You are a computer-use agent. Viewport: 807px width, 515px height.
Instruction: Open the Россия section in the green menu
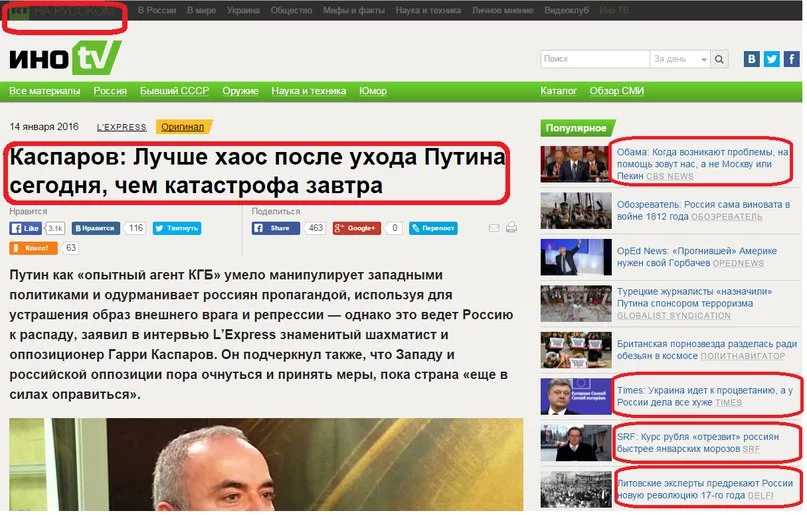coord(110,91)
